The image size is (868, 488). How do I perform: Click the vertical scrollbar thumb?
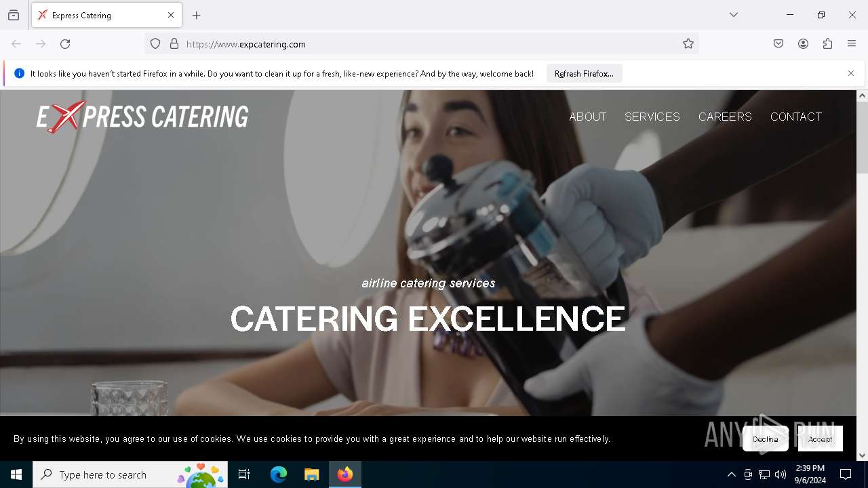pos(863,138)
